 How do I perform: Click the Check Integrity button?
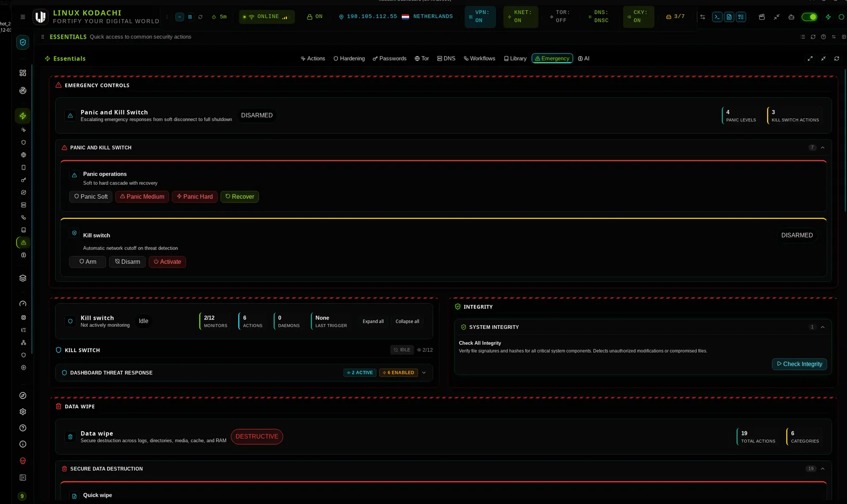pyautogui.click(x=799, y=364)
